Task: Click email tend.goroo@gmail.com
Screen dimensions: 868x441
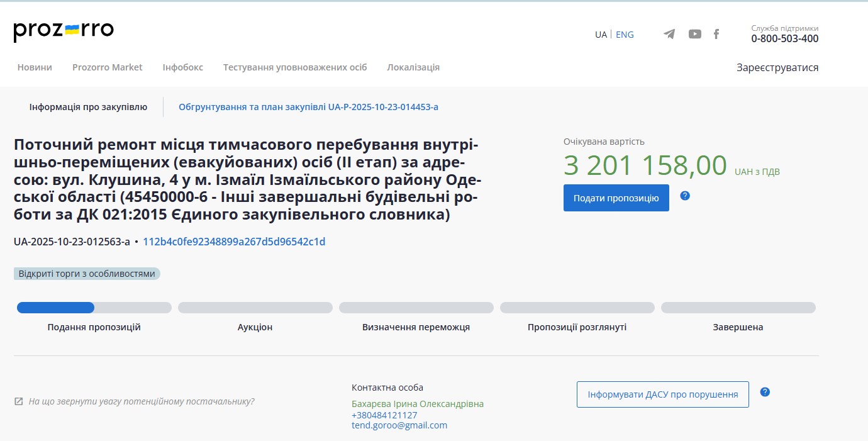Action: coord(399,425)
